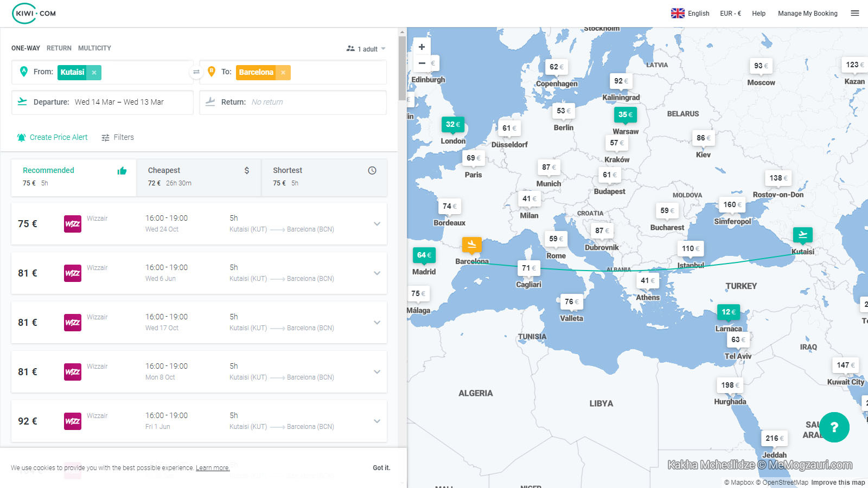Select the 53 € Berlin price marker
This screenshot has width=868, height=488.
564,111
